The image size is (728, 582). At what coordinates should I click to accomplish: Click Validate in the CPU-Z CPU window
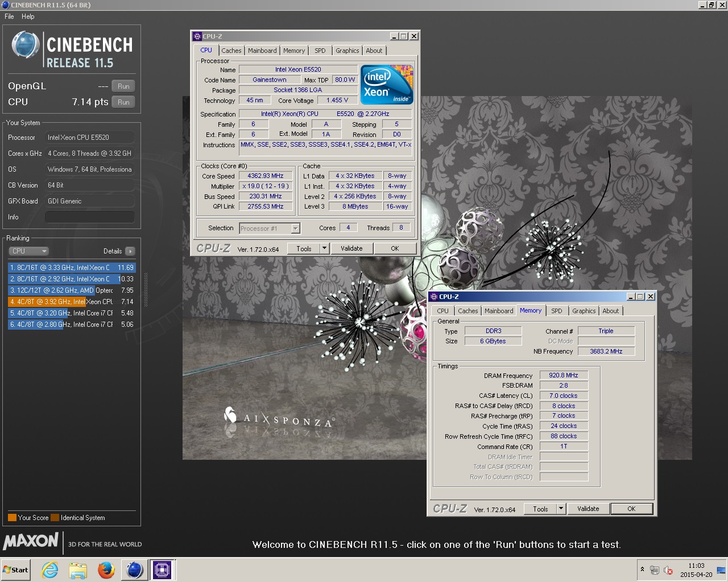pos(351,248)
